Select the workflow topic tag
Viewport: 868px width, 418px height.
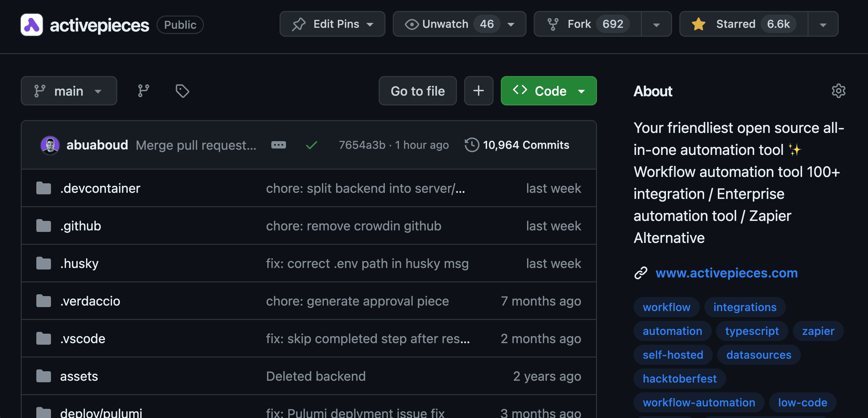[x=666, y=307]
